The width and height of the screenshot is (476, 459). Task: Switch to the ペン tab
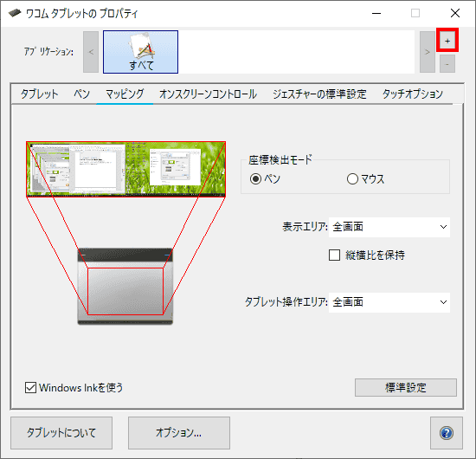[x=81, y=94]
